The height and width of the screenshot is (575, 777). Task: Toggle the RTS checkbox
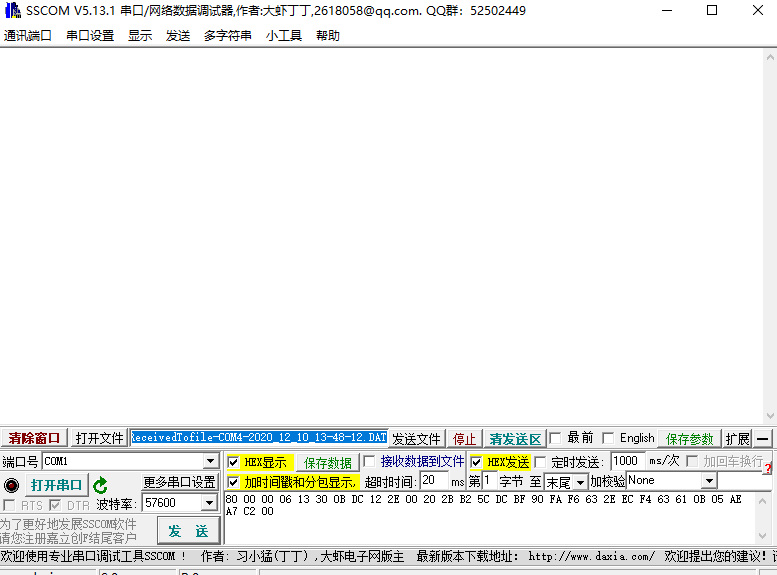pos(9,505)
